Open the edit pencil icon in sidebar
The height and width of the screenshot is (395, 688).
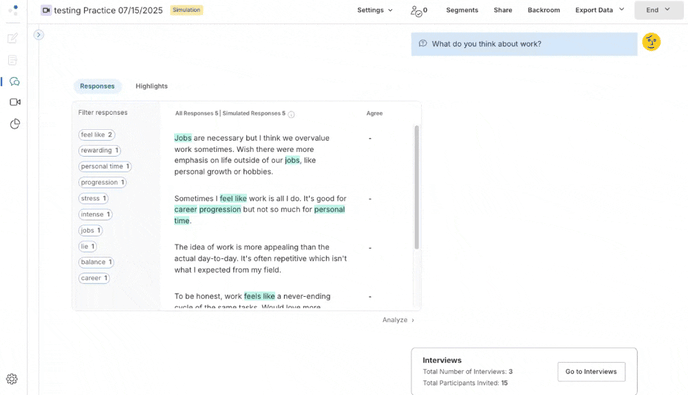tap(13, 38)
